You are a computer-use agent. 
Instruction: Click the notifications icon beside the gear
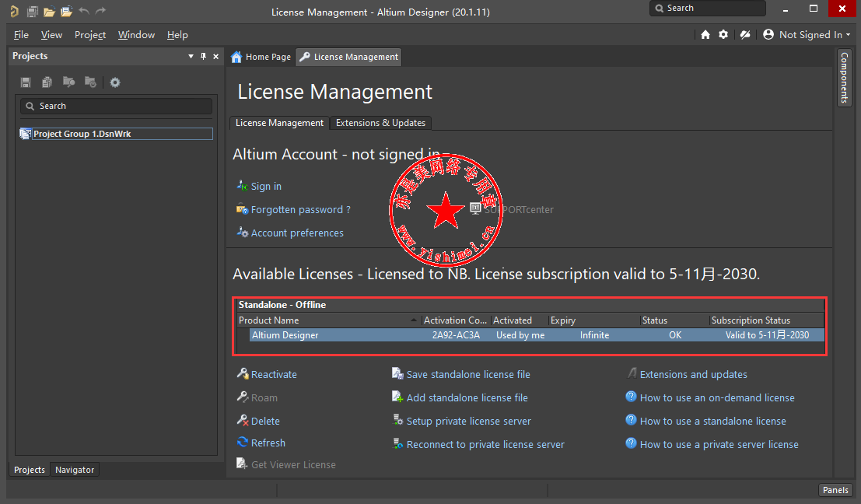[x=745, y=34]
